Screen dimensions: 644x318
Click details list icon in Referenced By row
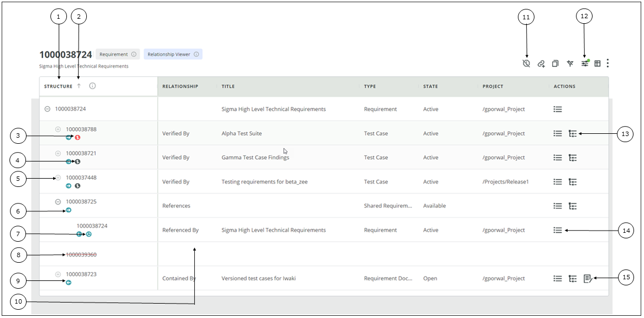coord(557,230)
